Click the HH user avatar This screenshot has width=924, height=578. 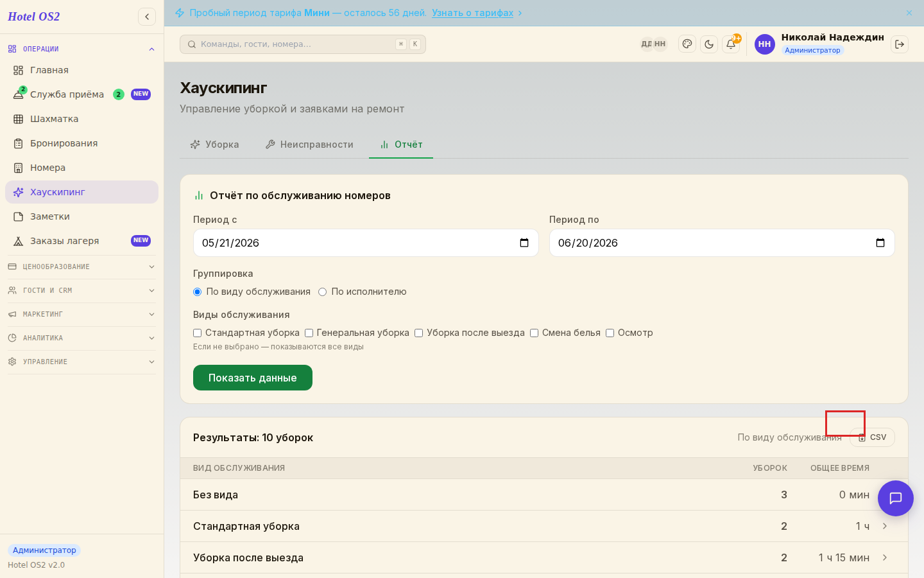point(765,44)
